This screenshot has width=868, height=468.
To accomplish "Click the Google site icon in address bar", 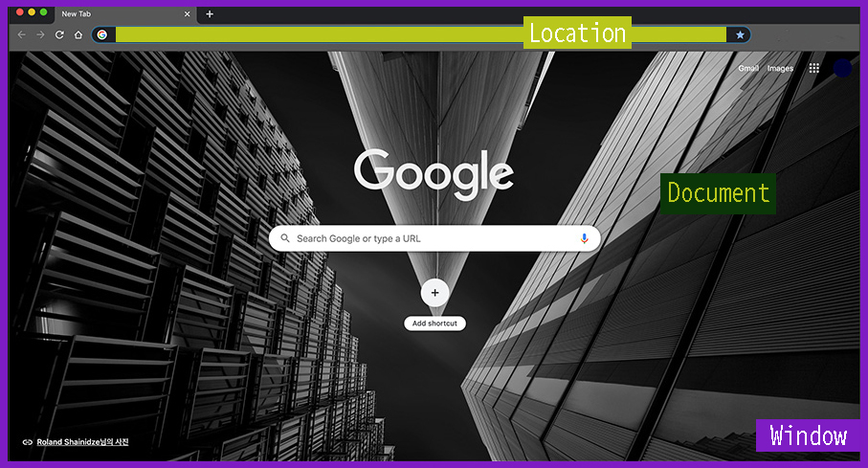I will pos(101,34).
